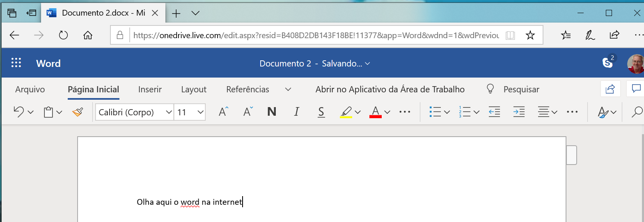Expand the Styles dropdown arrow
The width and height of the screenshot is (644, 222).
[x=614, y=112]
